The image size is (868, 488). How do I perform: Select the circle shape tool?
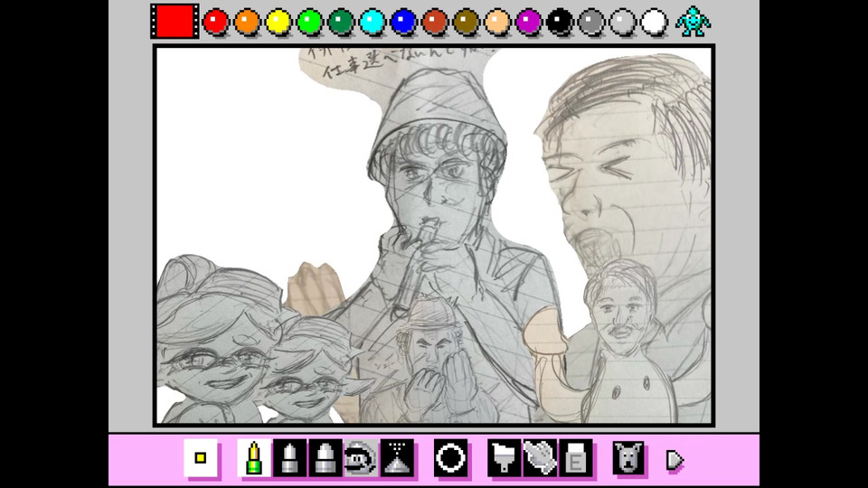click(x=450, y=458)
